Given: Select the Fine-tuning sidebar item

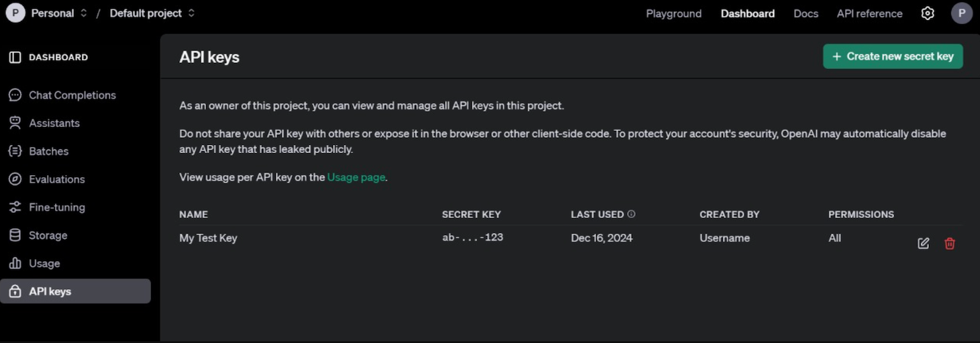Looking at the screenshot, I should [56, 207].
